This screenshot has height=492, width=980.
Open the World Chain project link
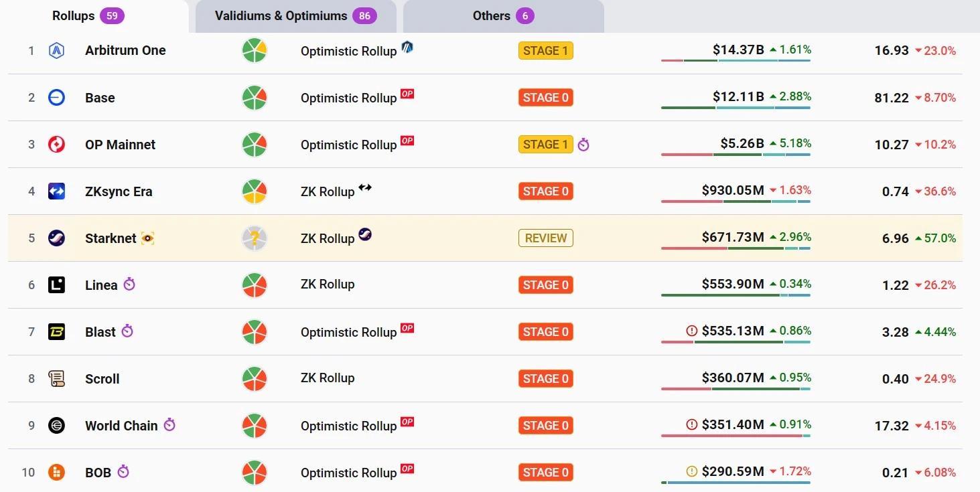pyautogui.click(x=121, y=426)
